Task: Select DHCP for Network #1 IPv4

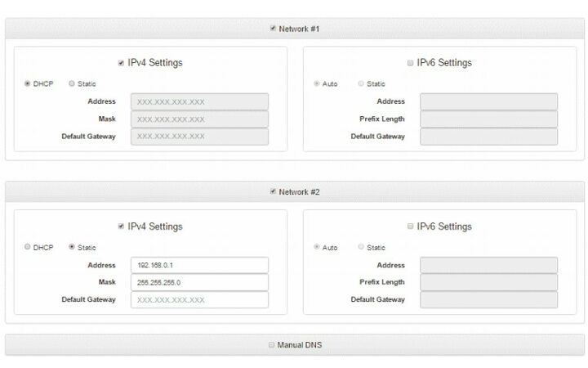Action: coord(28,83)
